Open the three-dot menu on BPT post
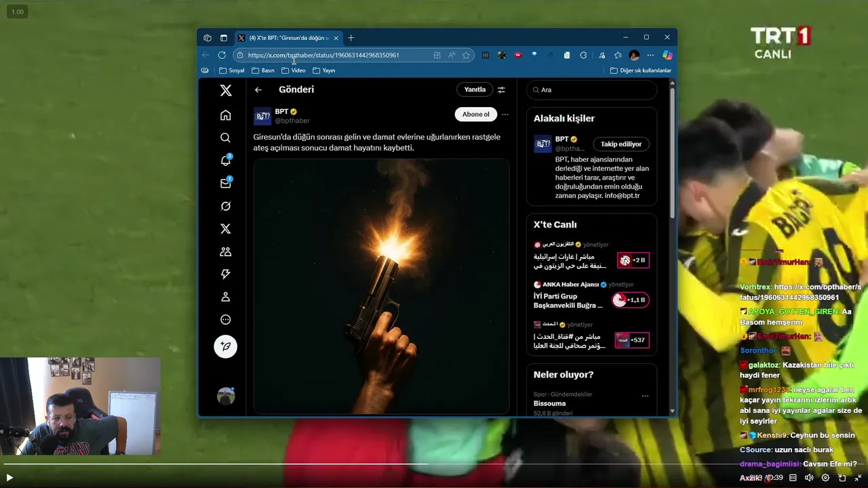Viewport: 868px width, 488px height. 505,115
